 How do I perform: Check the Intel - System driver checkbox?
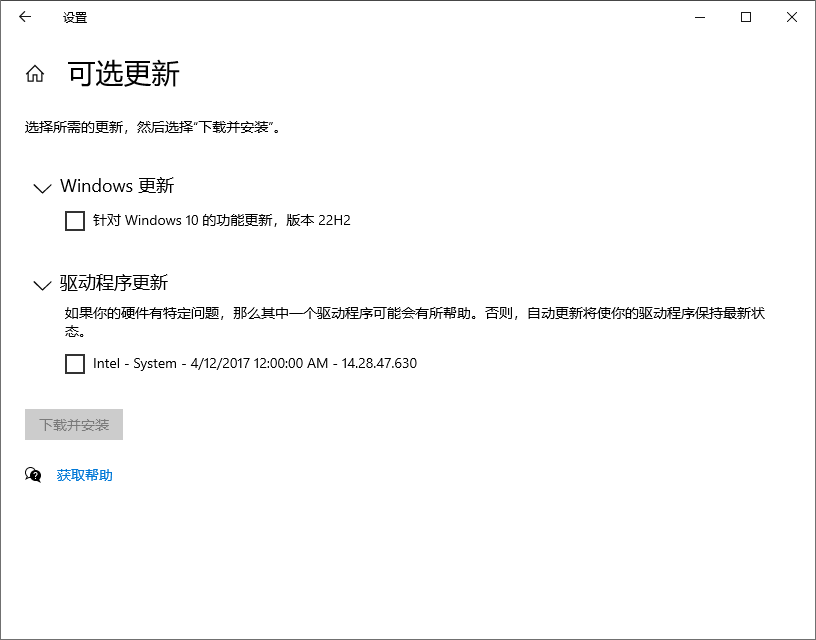(x=74, y=364)
